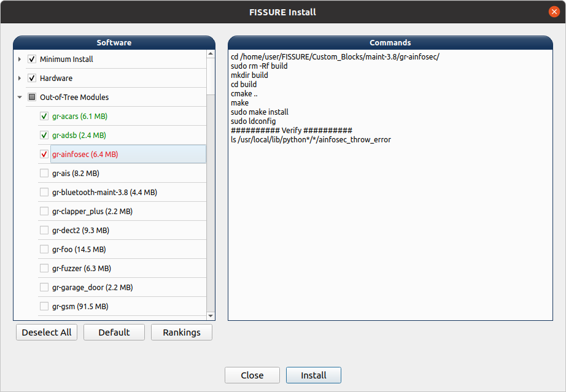Click the ainfosec_throw_error ls command line
Viewport: 566px width, 392px height.
[311, 140]
